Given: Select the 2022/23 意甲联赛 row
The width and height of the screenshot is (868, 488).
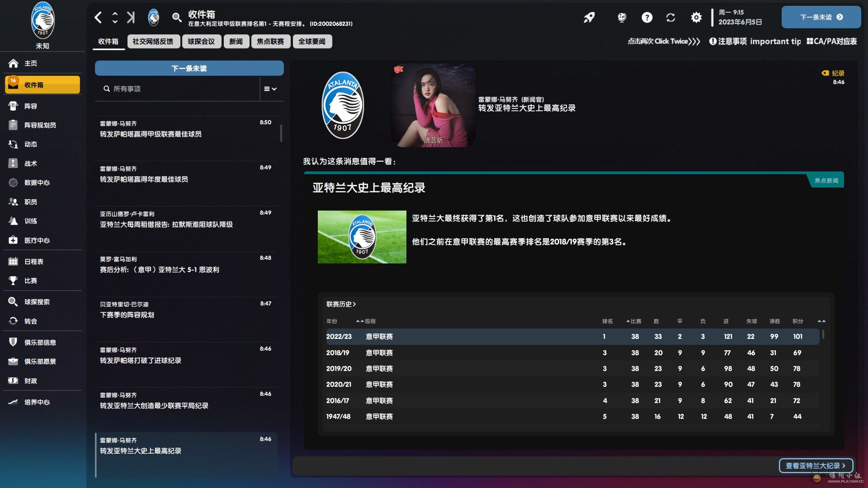Looking at the screenshot, I should 572,337.
